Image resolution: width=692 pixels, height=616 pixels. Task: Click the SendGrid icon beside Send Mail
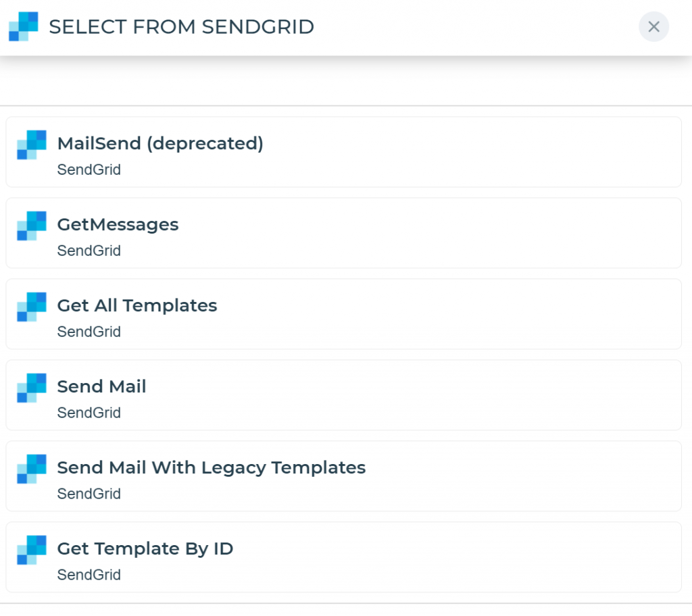[x=32, y=388]
